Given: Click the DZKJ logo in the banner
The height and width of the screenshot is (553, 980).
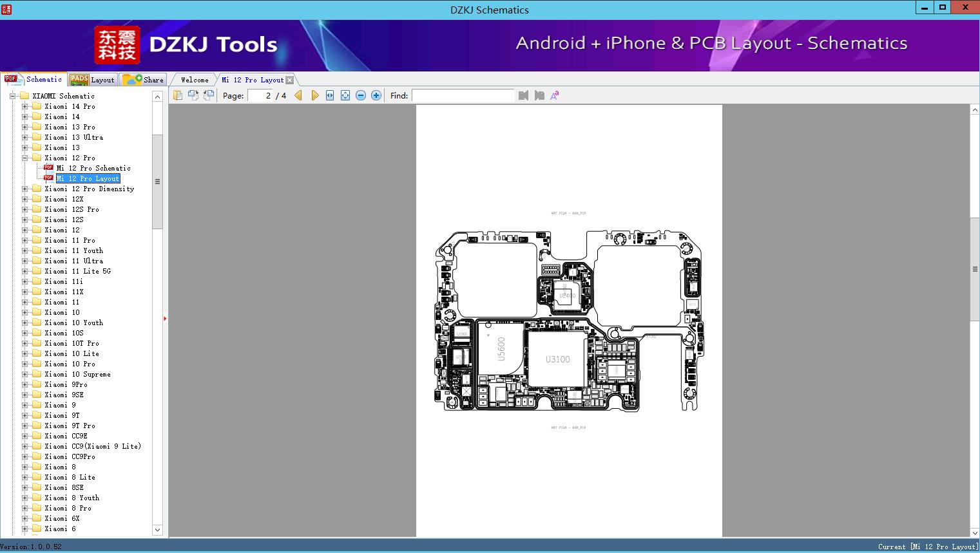Looking at the screenshot, I should click(117, 45).
